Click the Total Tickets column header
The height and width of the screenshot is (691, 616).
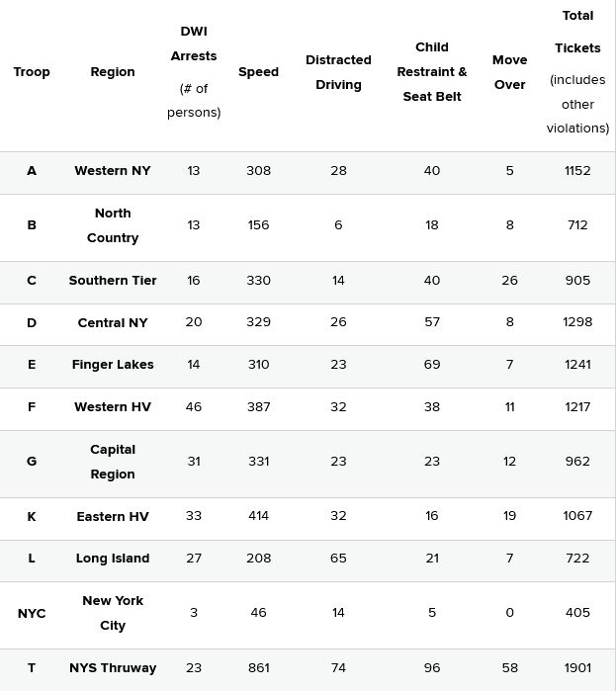pos(577,72)
